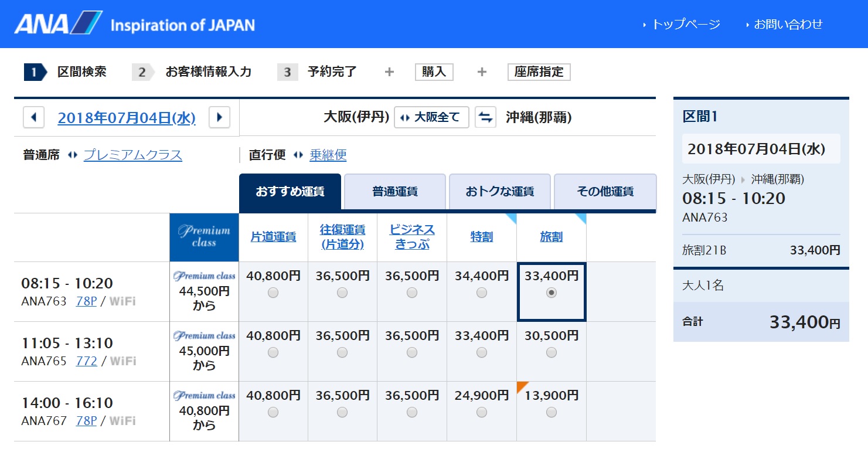The width and height of the screenshot is (868, 452).
Task: Switch to the 普通運賃 tab
Action: click(395, 192)
